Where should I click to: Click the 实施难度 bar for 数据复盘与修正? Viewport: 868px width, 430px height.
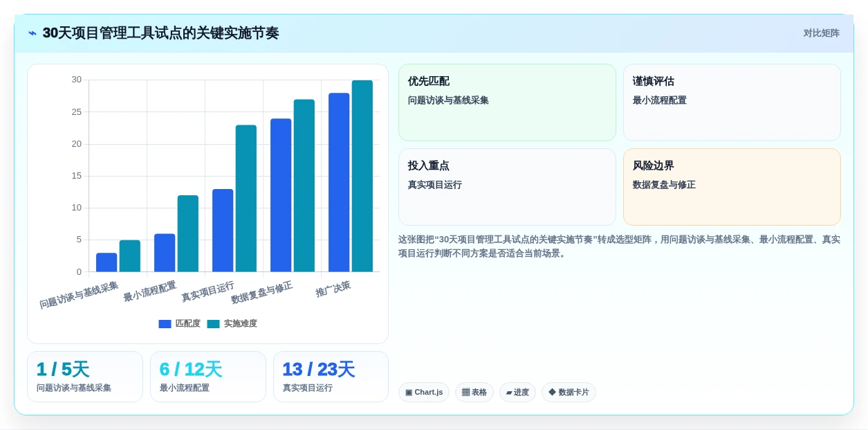[304, 186]
